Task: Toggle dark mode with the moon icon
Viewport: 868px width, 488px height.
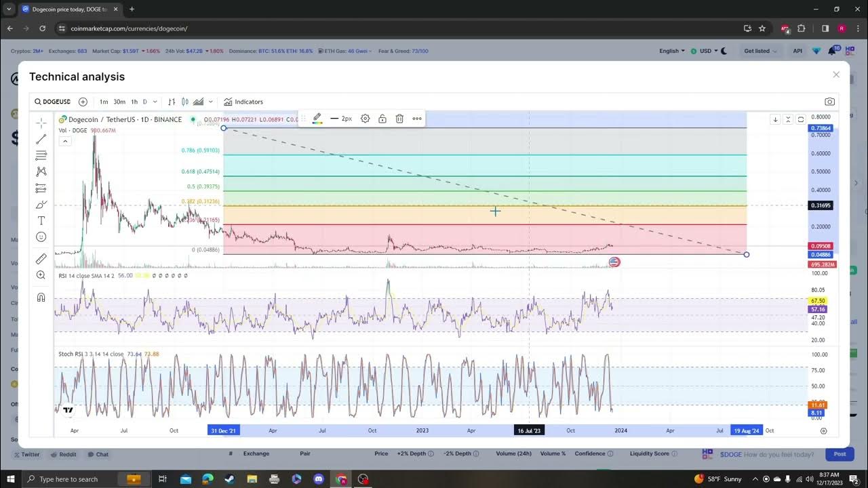Action: tap(724, 51)
